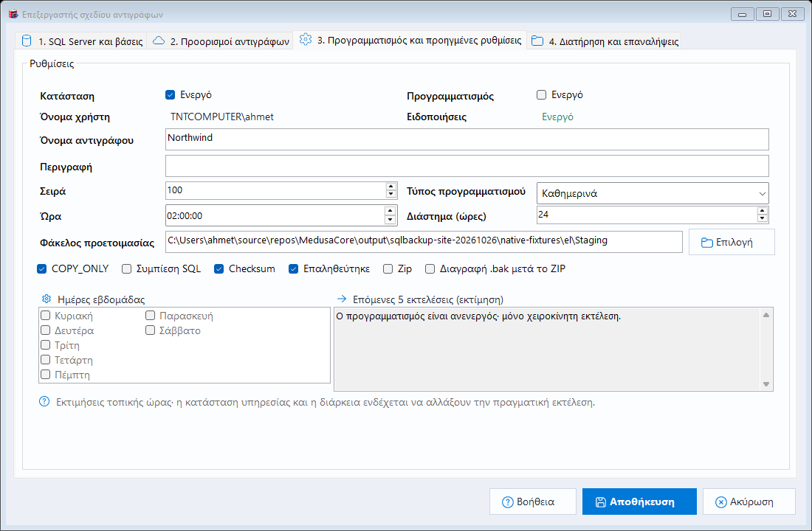Enable the Προγραμματισμός Ενεργό checkbox

[541, 94]
